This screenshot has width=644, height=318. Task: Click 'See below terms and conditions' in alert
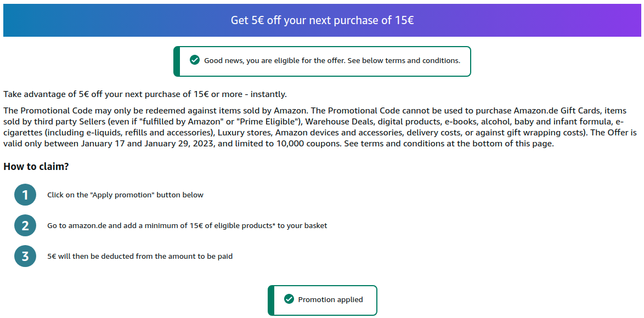click(403, 60)
